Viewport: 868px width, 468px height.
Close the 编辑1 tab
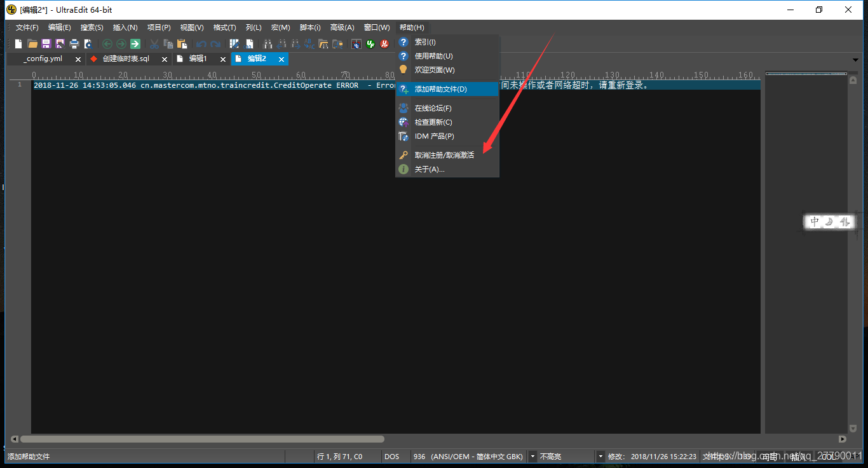coord(223,59)
